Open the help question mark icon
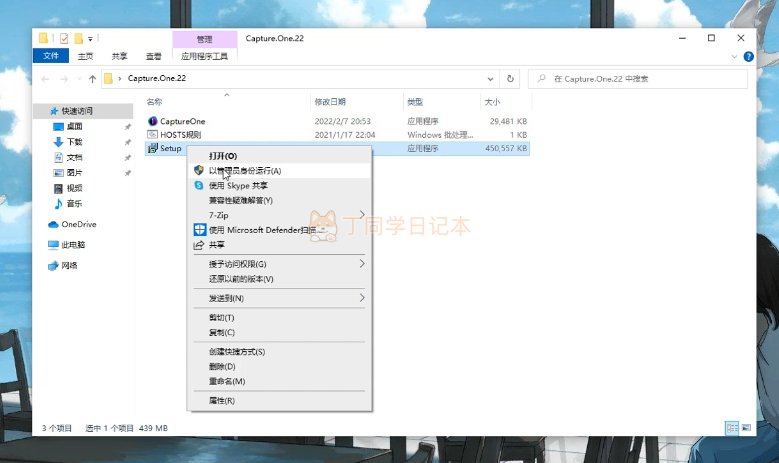This screenshot has width=779, height=463. coord(748,57)
